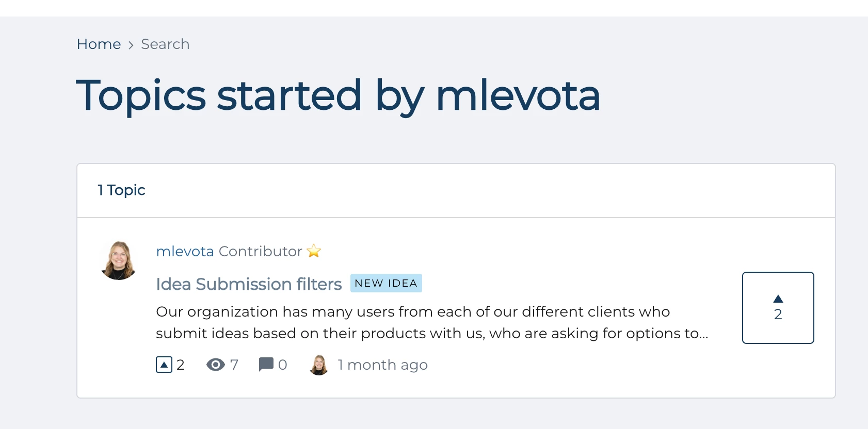This screenshot has height=429, width=868.
Task: Open the Idea Submission filters topic
Action: [249, 284]
